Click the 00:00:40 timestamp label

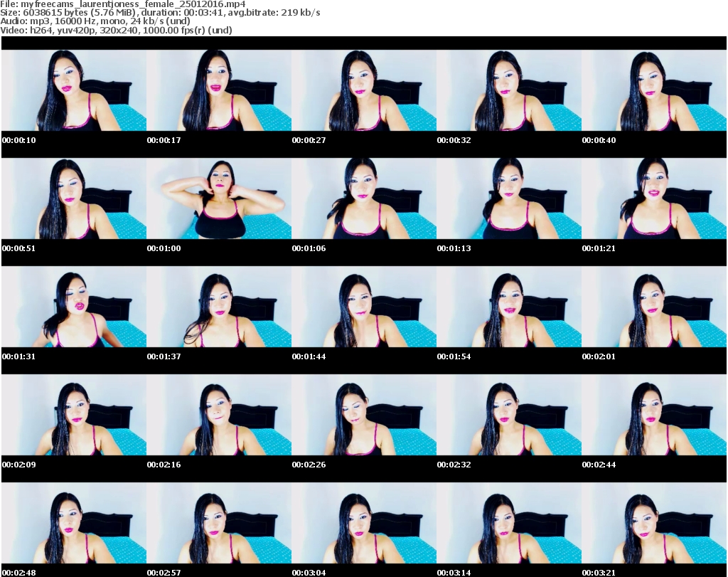coord(599,140)
